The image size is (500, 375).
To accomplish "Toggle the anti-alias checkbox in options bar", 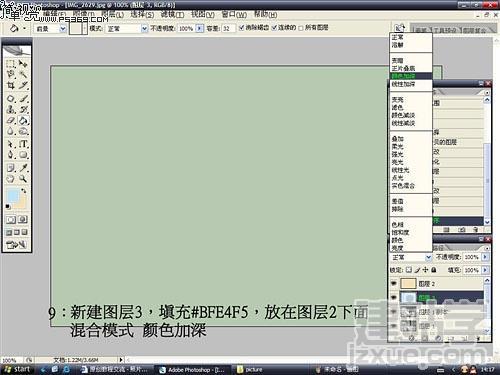I will pos(242,28).
